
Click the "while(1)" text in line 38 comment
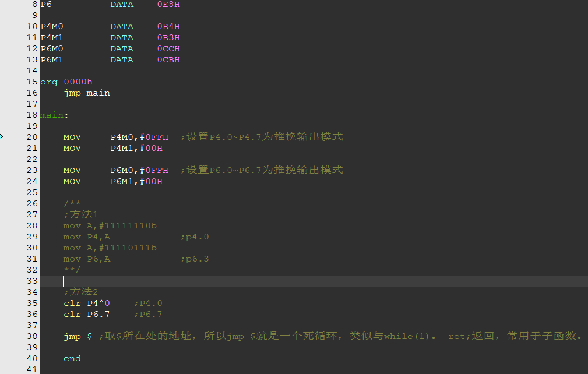click(x=407, y=336)
